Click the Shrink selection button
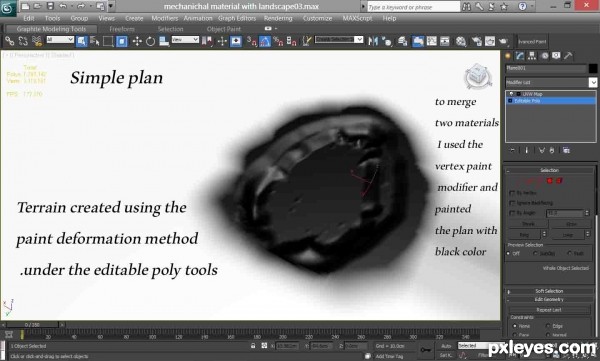The height and width of the screenshot is (361, 600). pyautogui.click(x=528, y=224)
